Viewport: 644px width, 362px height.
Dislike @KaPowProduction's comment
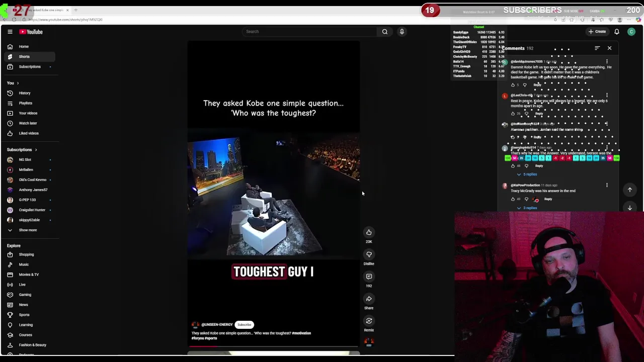[x=527, y=199]
